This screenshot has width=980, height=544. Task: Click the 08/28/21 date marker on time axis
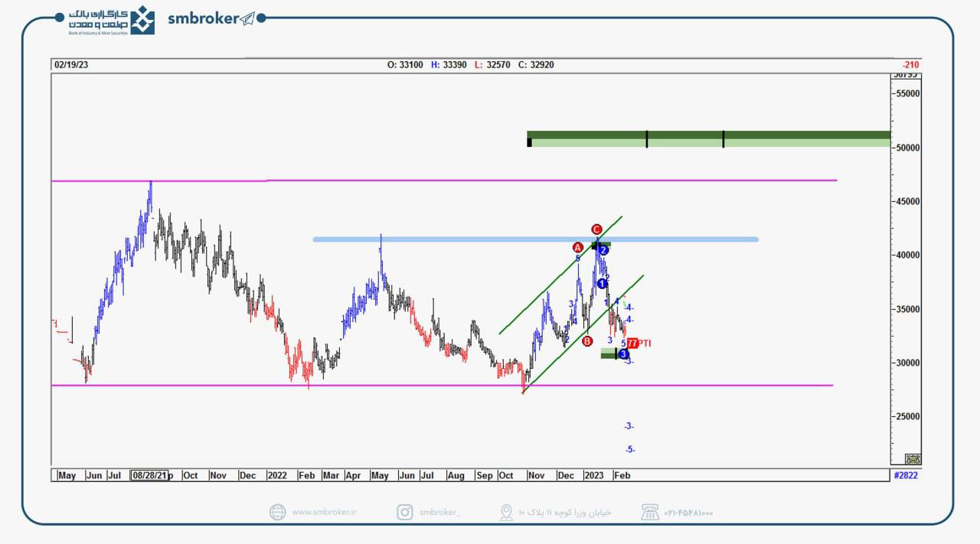tap(149, 475)
